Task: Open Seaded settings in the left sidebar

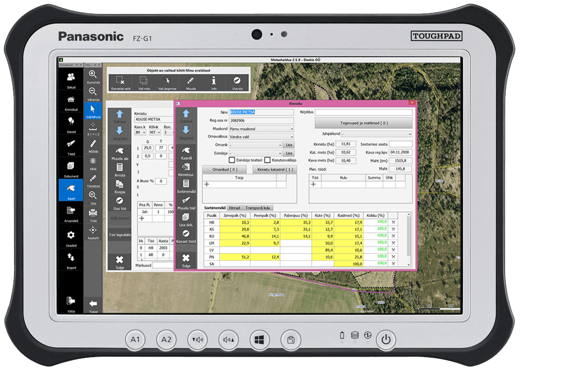Action: 71,236
